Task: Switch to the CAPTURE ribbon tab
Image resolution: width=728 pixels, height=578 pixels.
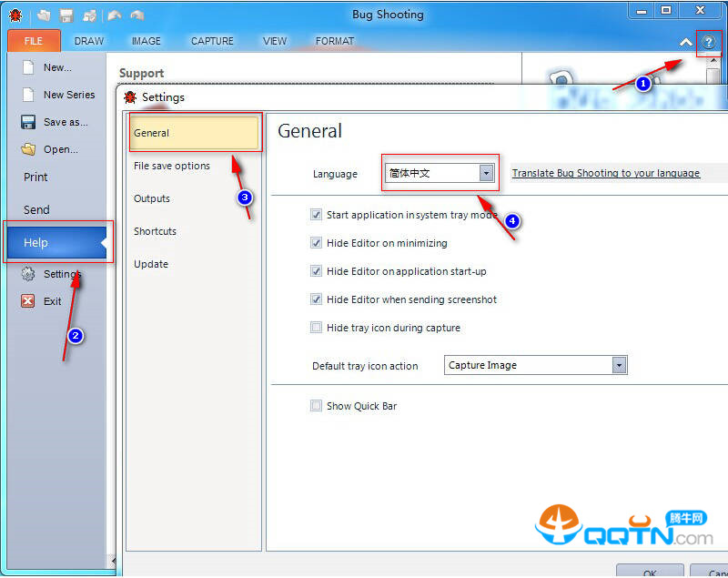Action: coord(213,41)
